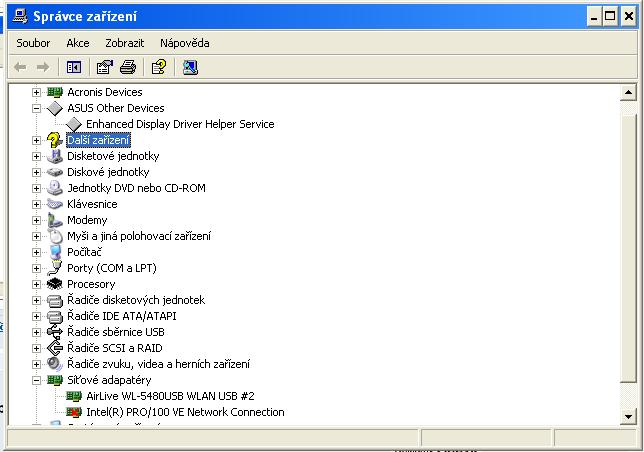Click the AirLive WL-5480USB adapter icon
Screen dimensions: 644x452
pos(74,396)
